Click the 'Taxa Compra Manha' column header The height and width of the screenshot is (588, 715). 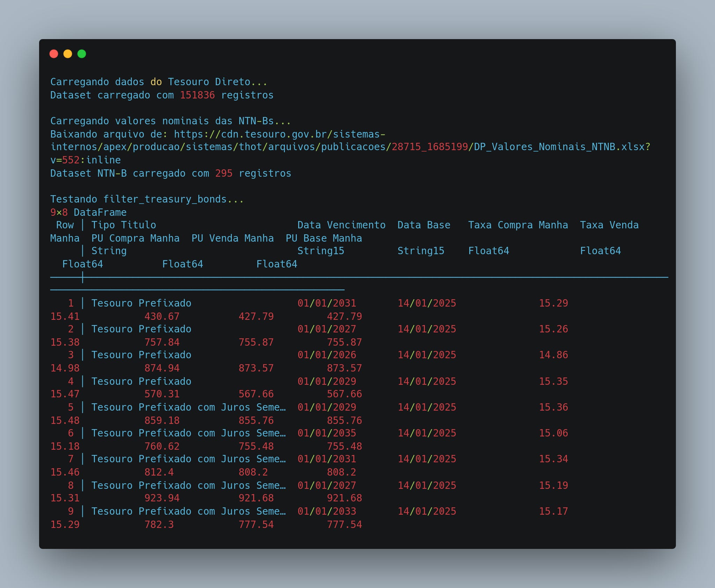pos(518,225)
